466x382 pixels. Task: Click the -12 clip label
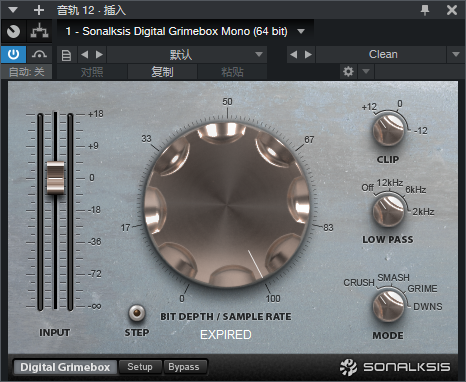(421, 131)
